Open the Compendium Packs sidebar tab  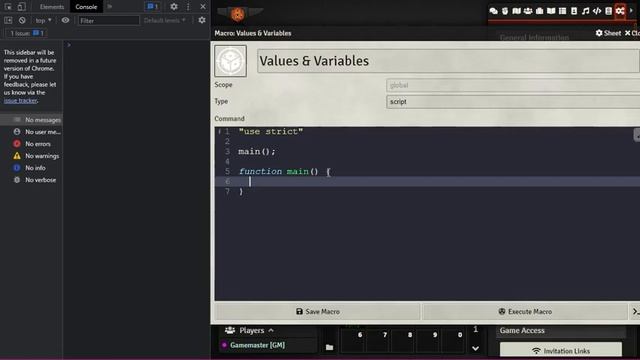tap(609, 11)
